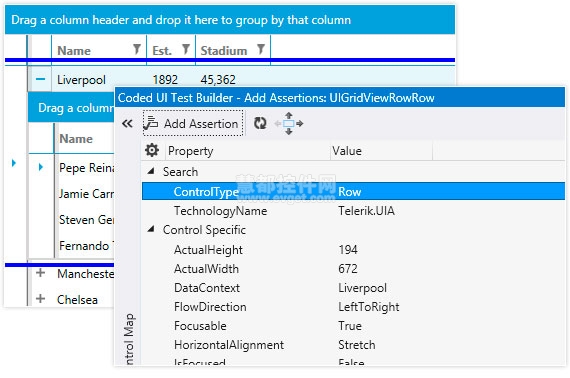Viewport: 570px width, 378px height.
Task: Click the nested row indicator arrow by Pepe Reina
Action: click(x=41, y=167)
